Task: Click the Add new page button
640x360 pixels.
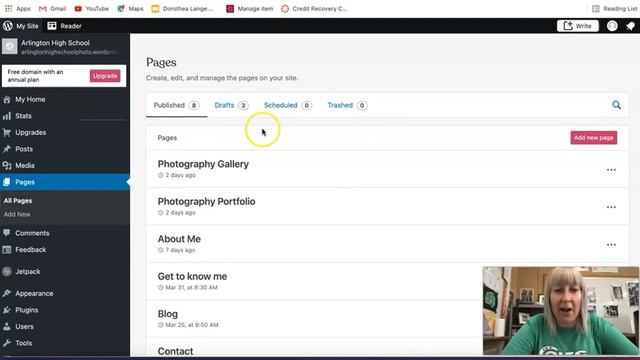Action: pyautogui.click(x=593, y=138)
